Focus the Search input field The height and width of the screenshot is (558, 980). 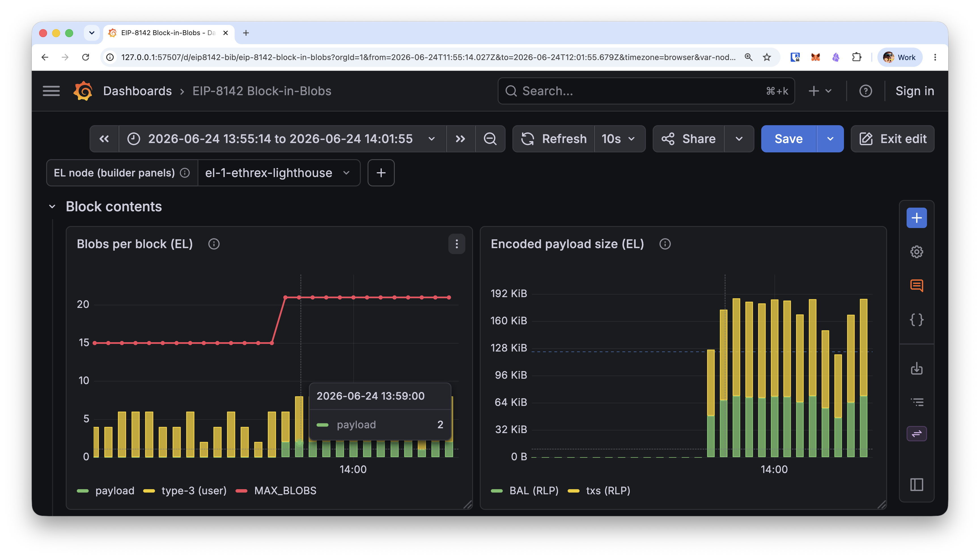click(646, 91)
